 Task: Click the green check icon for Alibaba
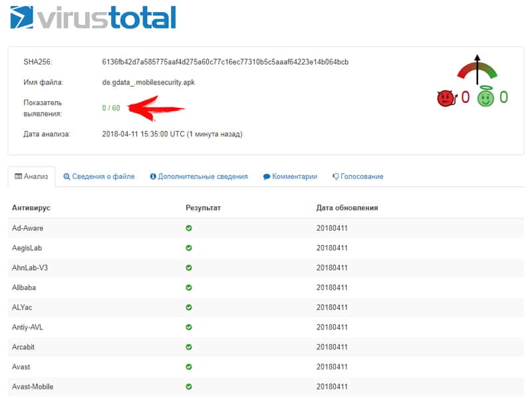tap(189, 288)
